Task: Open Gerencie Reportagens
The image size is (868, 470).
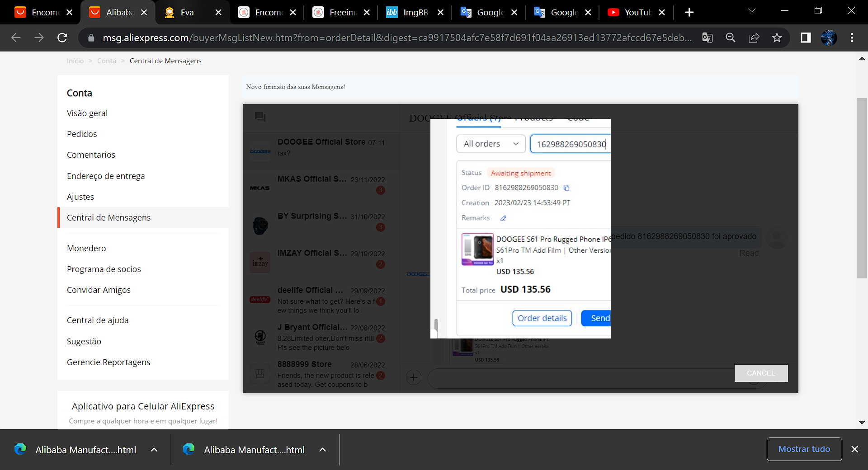Action: (x=108, y=362)
